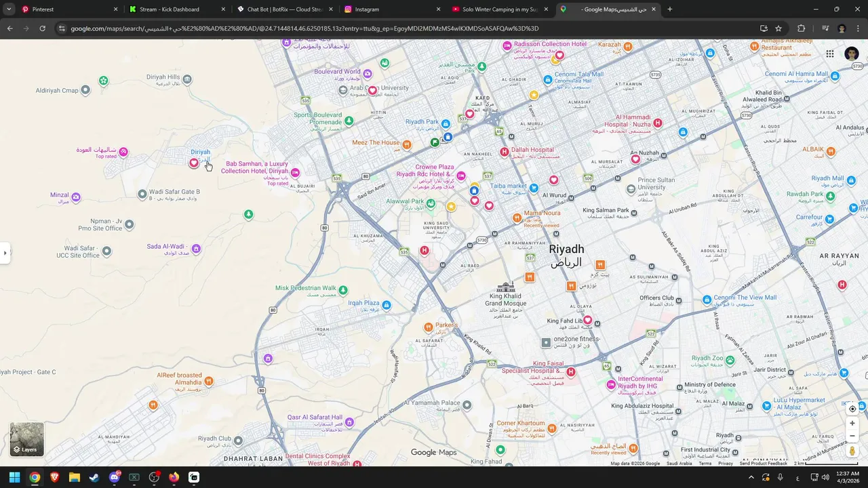Click the Riyadh Zoo marker

tap(730, 360)
